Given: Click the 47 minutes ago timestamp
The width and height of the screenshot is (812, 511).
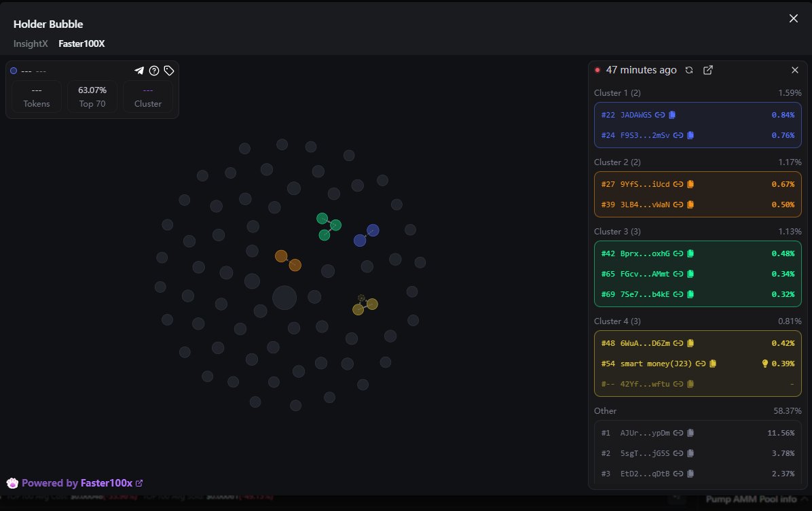Looking at the screenshot, I should point(641,70).
